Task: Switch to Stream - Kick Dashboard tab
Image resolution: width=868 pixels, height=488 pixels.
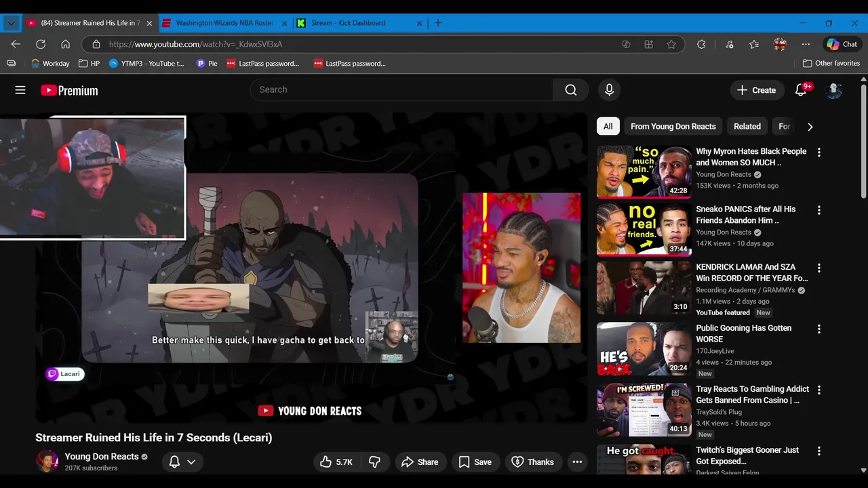Action: tap(361, 23)
